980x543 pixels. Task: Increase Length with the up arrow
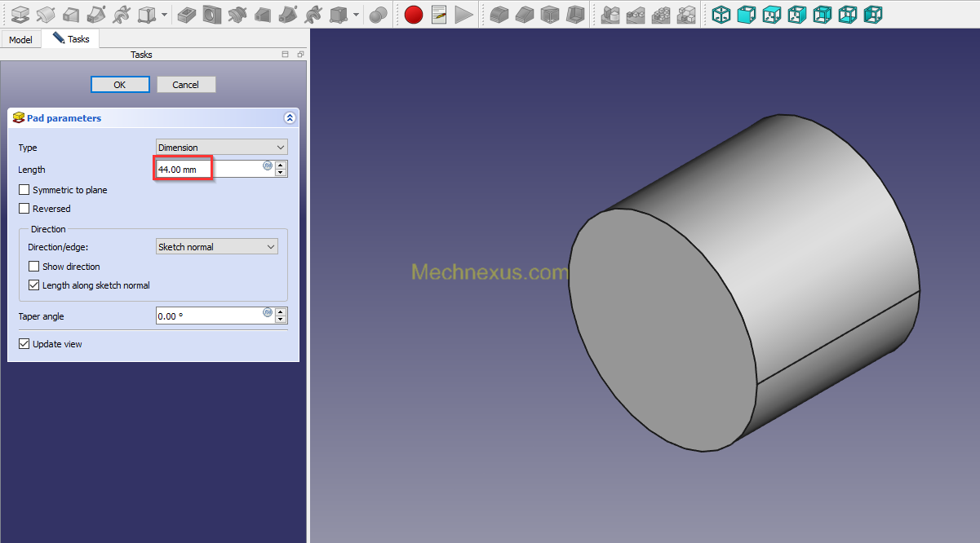(x=282, y=165)
